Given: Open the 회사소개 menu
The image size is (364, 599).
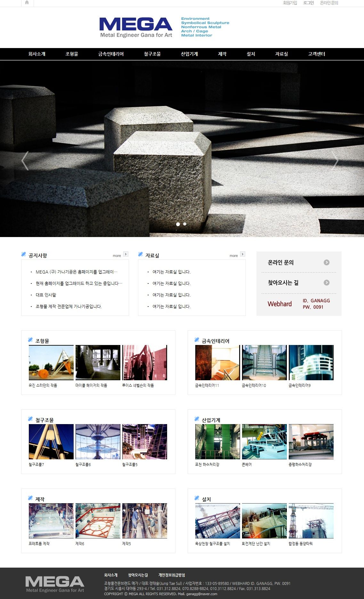Looking at the screenshot, I should pos(37,54).
